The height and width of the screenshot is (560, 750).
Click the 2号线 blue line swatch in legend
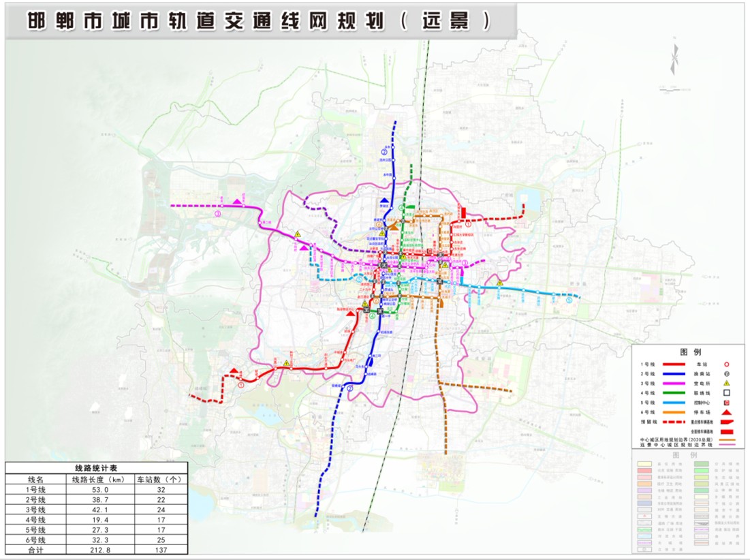point(673,375)
